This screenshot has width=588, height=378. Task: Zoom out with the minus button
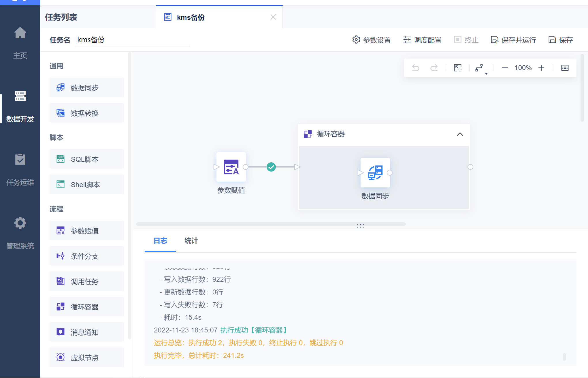pyautogui.click(x=505, y=68)
